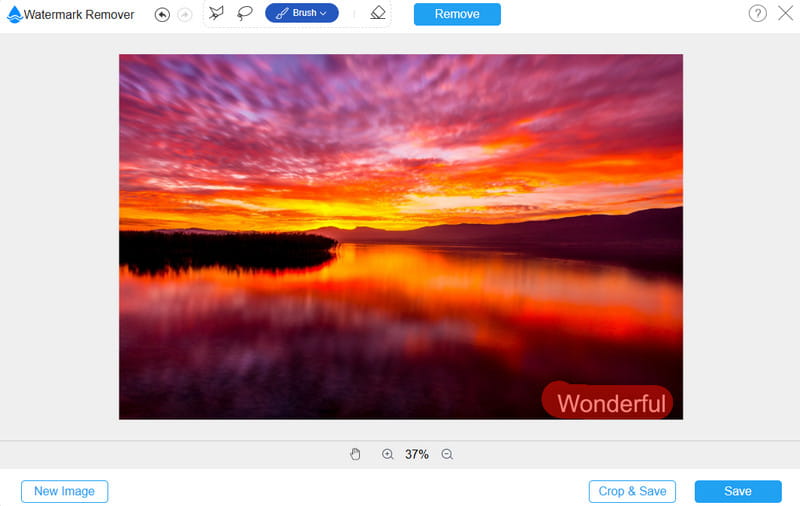
Task: Select the Eraser tool
Action: [377, 13]
